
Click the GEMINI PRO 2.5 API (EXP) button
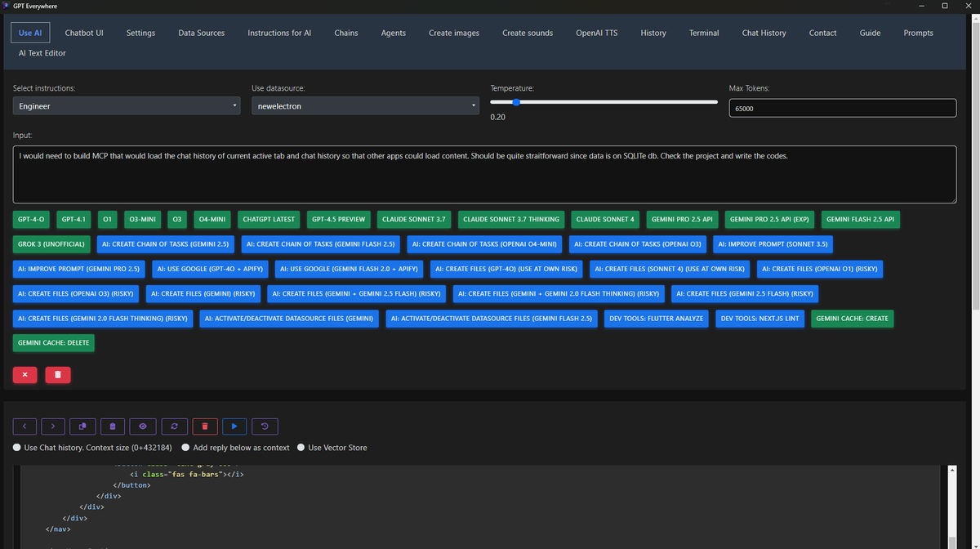coord(769,219)
